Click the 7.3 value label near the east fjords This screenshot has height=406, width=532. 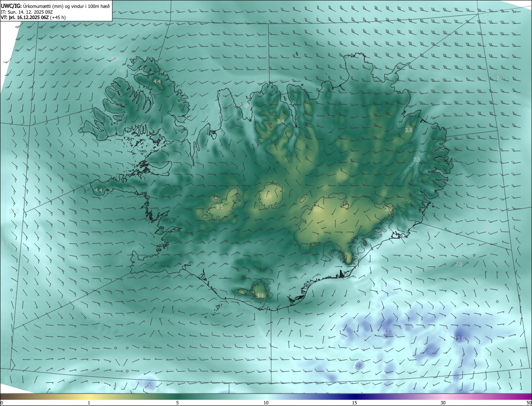click(x=416, y=159)
